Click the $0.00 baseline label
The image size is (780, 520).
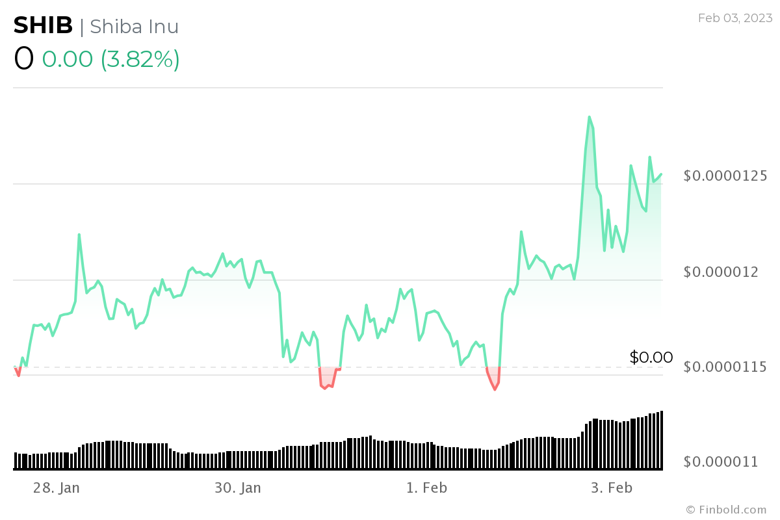(x=651, y=357)
